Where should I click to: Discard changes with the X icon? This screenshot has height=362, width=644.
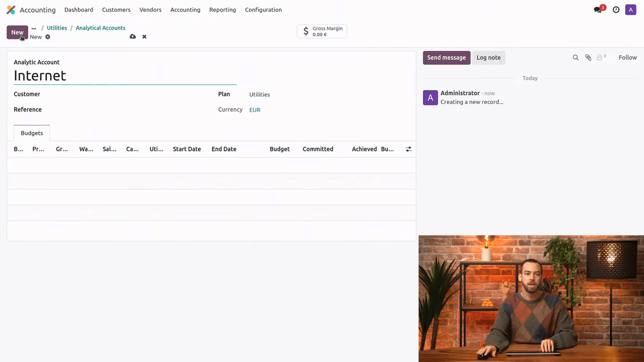(x=144, y=37)
